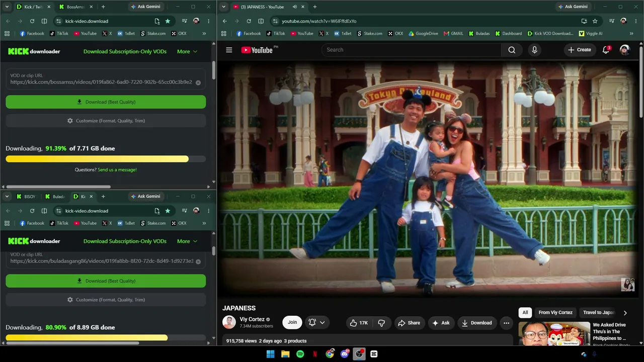644x362 pixels.
Task: Open YouTube notifications bell in the header
Action: [606, 50]
